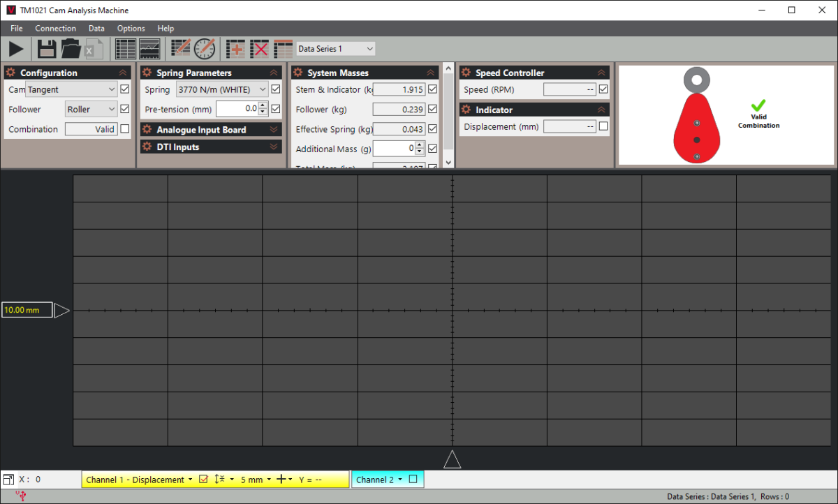The height and width of the screenshot is (504, 838).
Task: Switch to the data table view
Action: (x=126, y=49)
